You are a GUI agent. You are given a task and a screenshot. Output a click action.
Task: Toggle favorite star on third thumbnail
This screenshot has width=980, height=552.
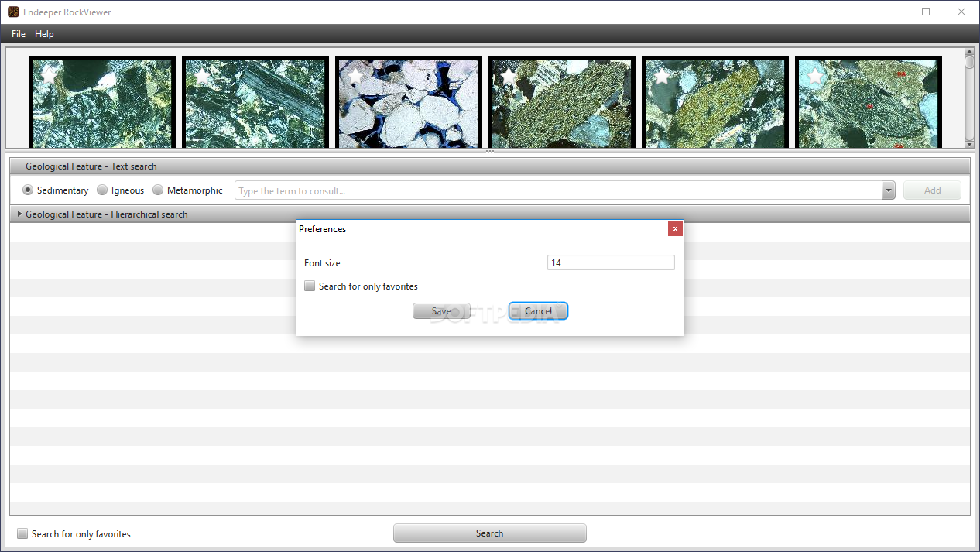(x=355, y=75)
